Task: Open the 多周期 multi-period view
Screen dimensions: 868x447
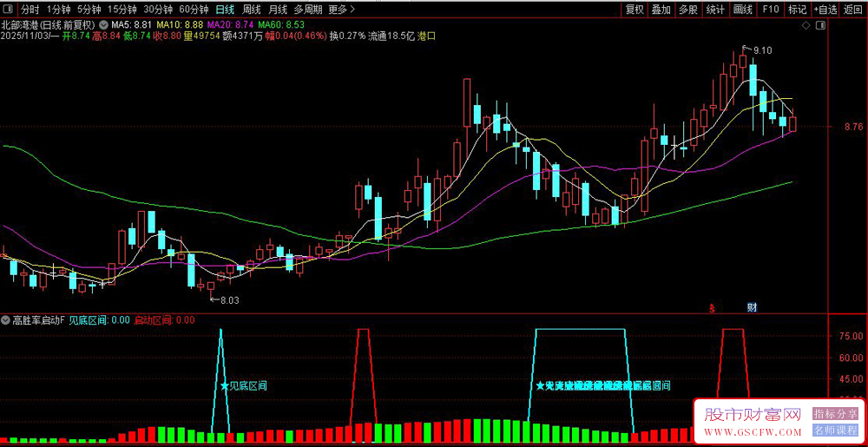Action: coord(307,10)
